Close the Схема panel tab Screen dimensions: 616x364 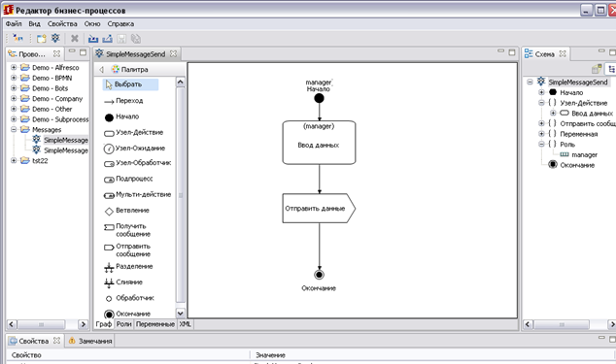coord(563,53)
